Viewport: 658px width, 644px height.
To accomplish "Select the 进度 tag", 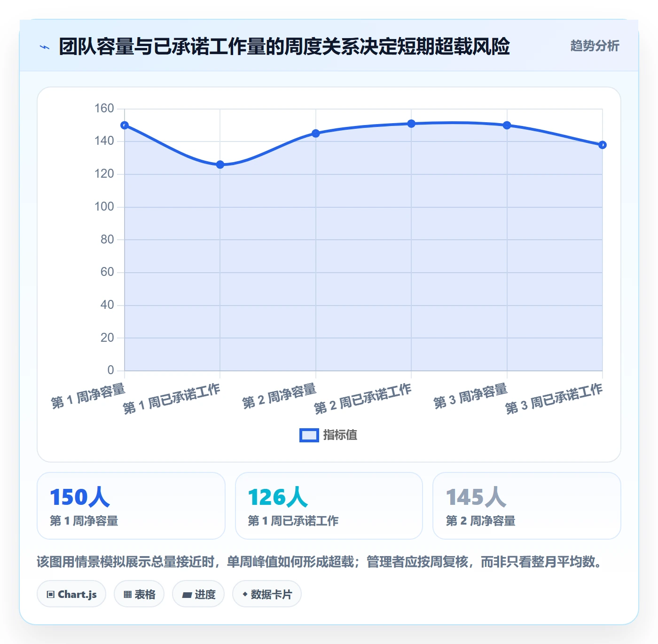I will point(198,594).
